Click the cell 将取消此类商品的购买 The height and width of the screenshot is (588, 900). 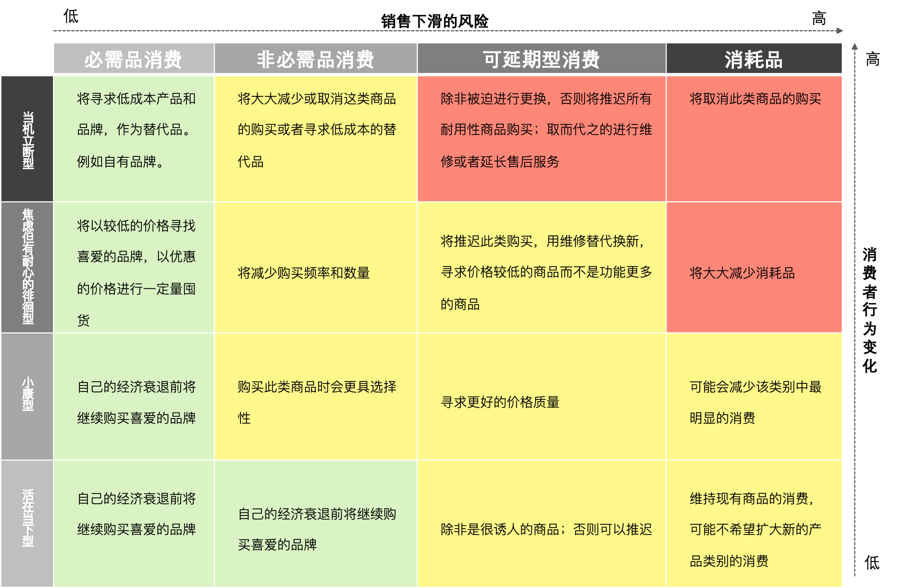[x=754, y=139]
